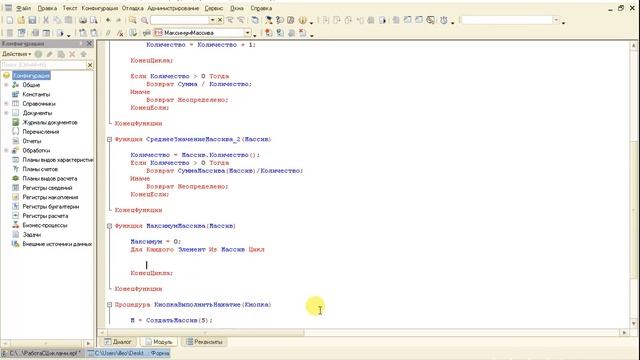The image size is (640, 360).
Task: Open the Сервис menu
Action: click(x=214, y=8)
